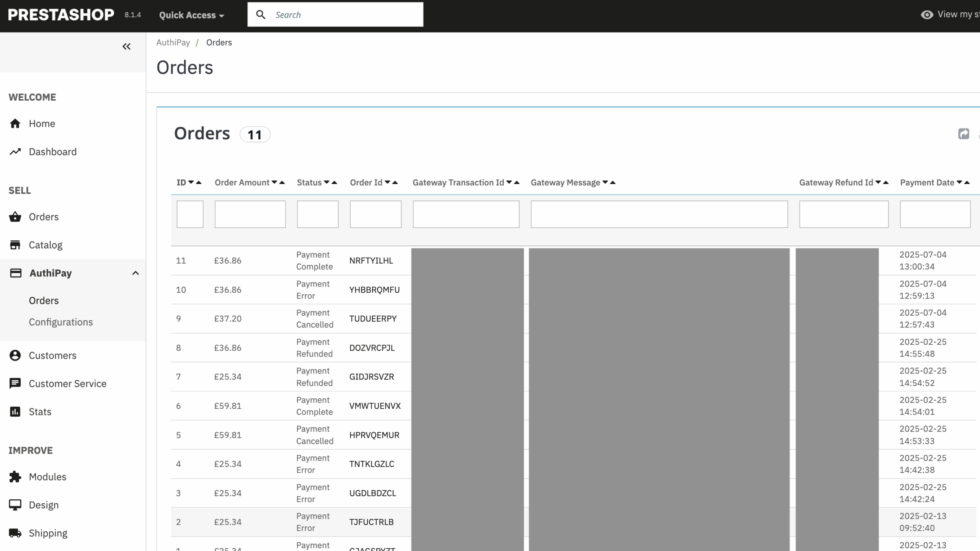Collapse the AuthiPay menu chevron

[x=136, y=273]
